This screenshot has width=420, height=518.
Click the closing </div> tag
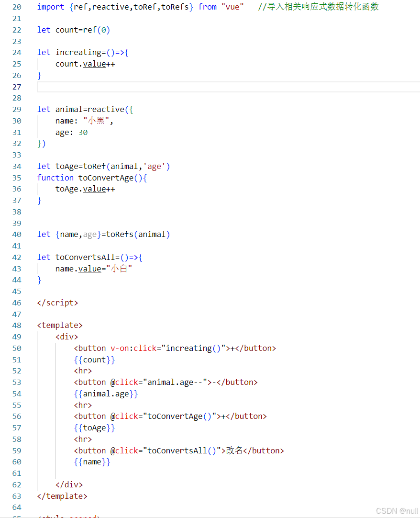(69, 484)
